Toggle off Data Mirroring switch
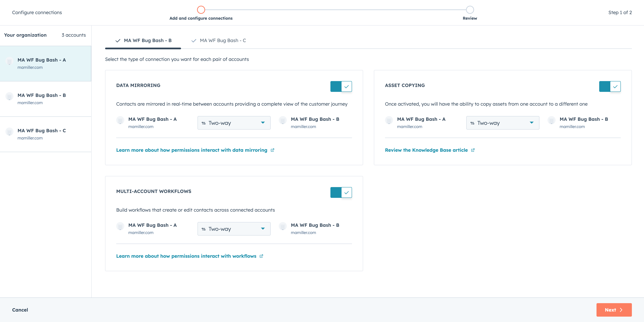The height and width of the screenshot is (322, 644). pos(341,86)
